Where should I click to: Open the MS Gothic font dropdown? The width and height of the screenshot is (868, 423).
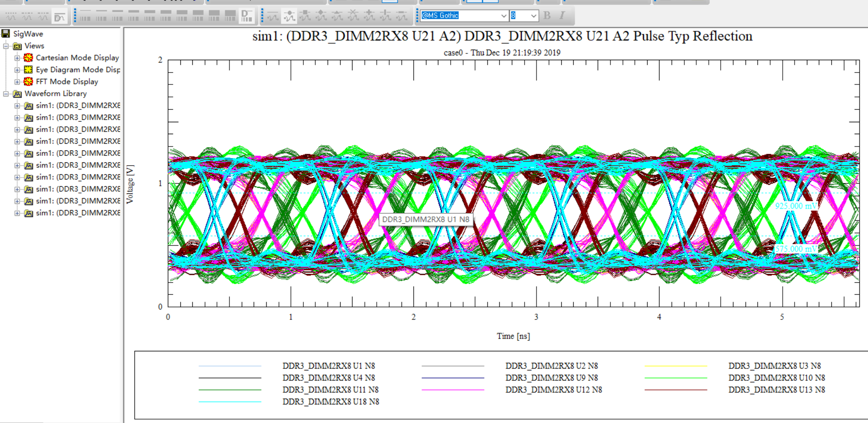504,16
